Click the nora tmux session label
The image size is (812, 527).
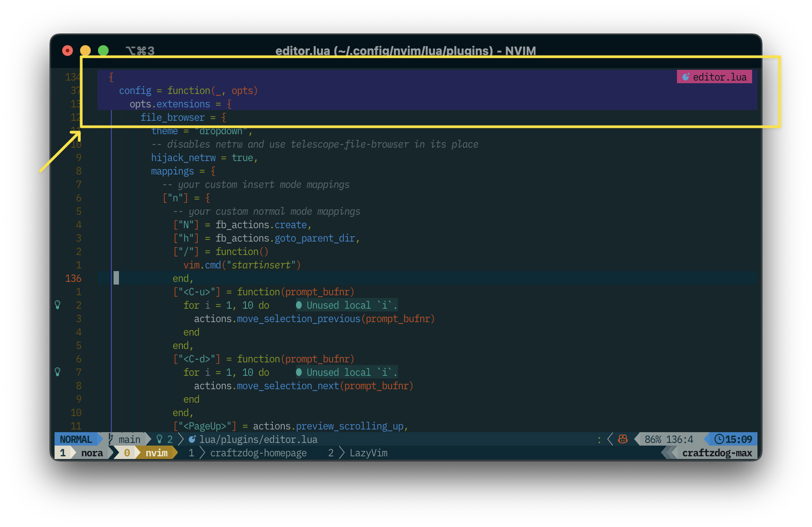pos(92,453)
